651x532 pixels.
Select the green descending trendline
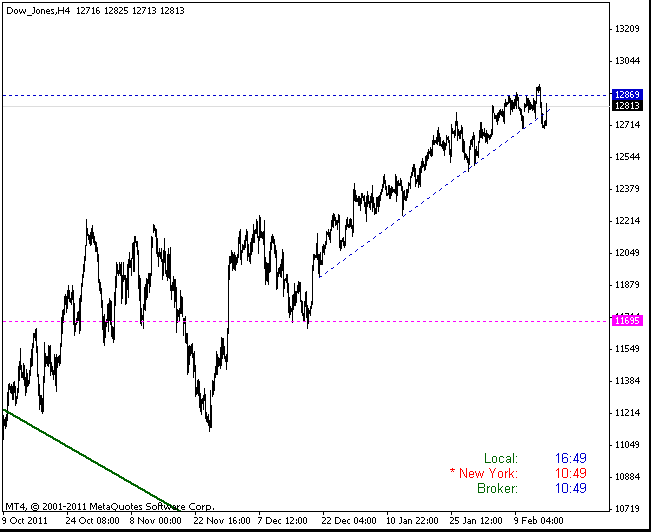point(91,460)
